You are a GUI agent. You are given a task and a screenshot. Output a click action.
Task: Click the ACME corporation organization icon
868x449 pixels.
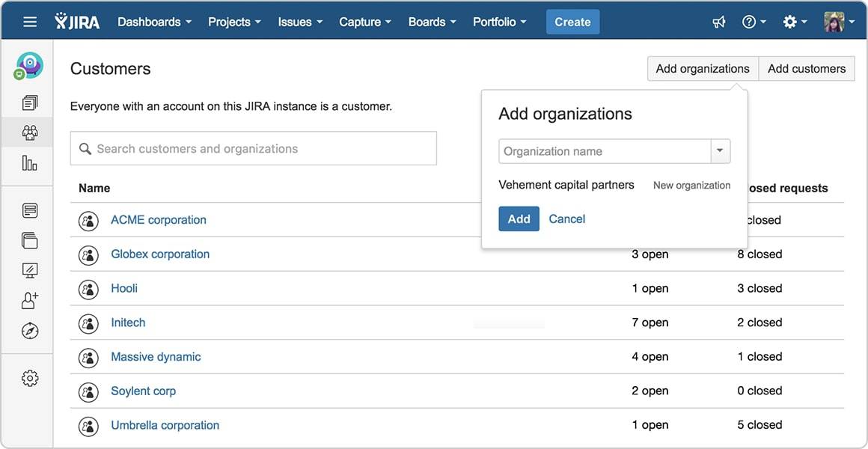[x=88, y=220]
